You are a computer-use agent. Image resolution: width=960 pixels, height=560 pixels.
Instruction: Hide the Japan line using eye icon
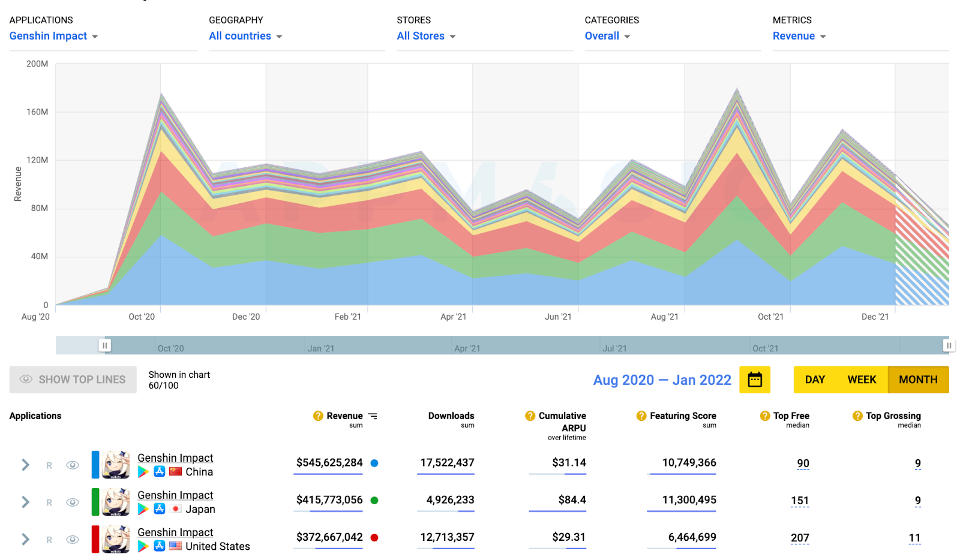pos(73,502)
